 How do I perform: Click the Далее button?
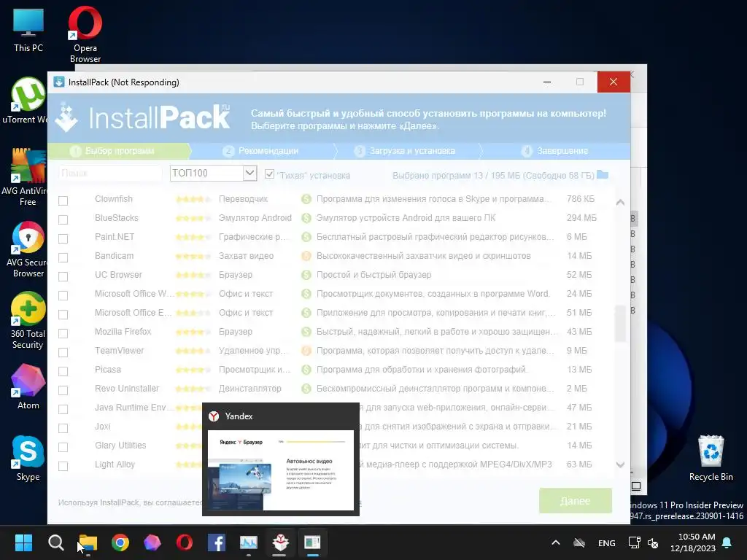pos(575,500)
